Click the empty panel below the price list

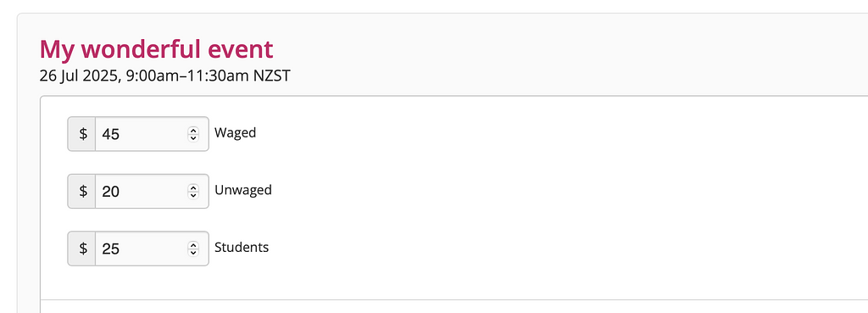tap(454, 306)
